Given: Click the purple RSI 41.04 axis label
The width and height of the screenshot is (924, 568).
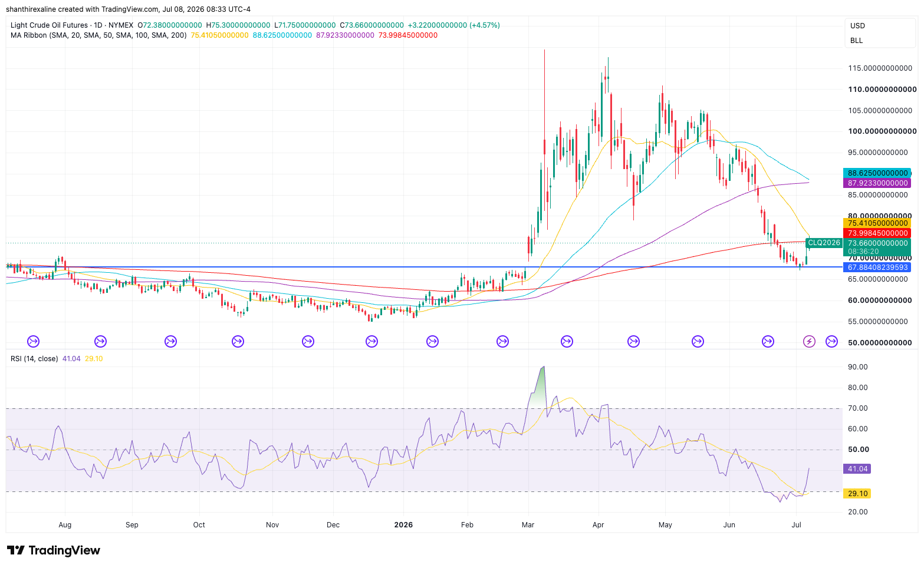Looking at the screenshot, I should 857,469.
